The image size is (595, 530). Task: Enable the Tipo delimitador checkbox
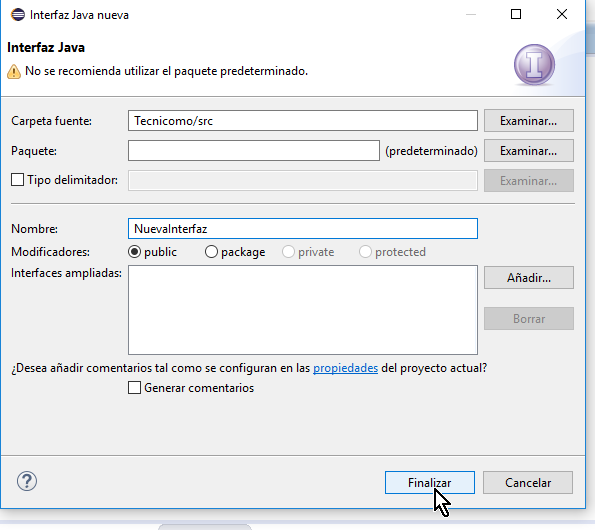17,180
